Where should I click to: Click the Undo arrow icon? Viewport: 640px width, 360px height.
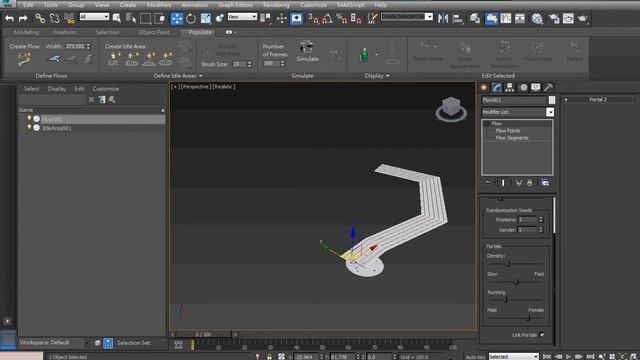point(9,18)
